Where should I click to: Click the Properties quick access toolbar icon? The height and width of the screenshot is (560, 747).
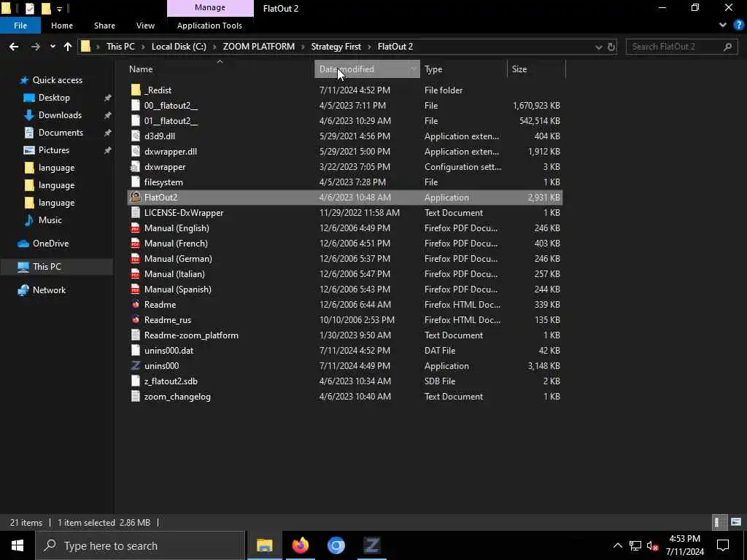click(29, 8)
